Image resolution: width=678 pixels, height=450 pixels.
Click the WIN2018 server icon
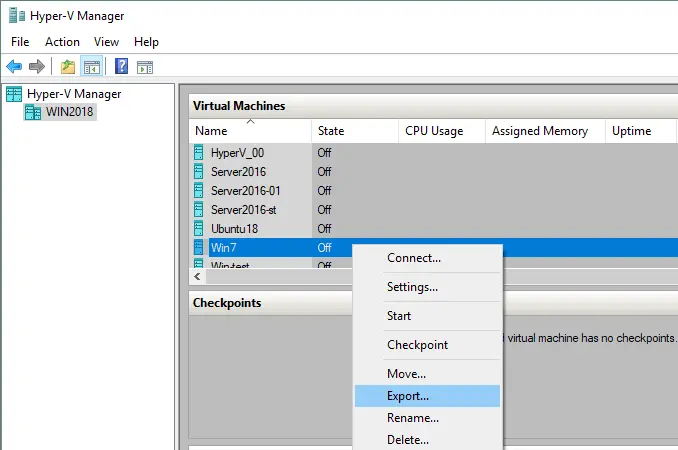click(33, 112)
